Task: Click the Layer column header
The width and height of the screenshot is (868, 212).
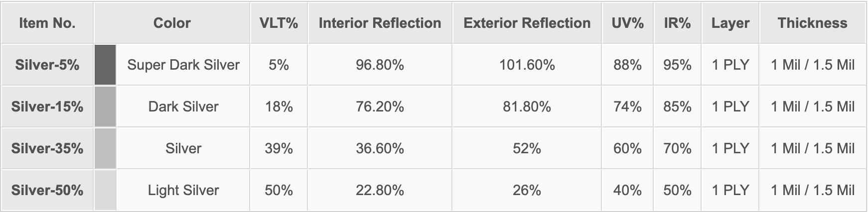Action: coord(730,23)
